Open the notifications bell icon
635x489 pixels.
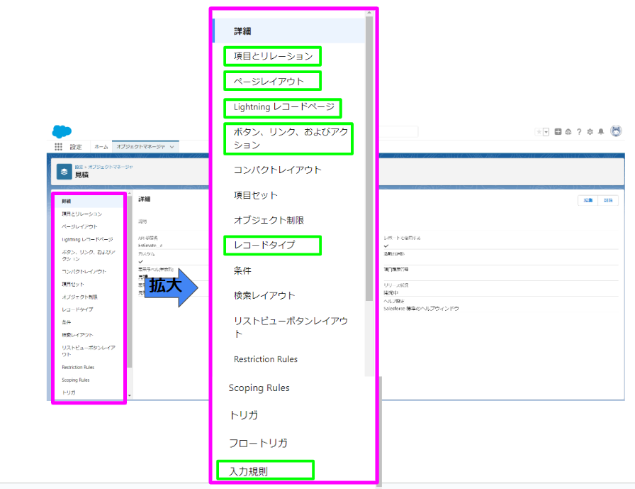[x=601, y=132]
